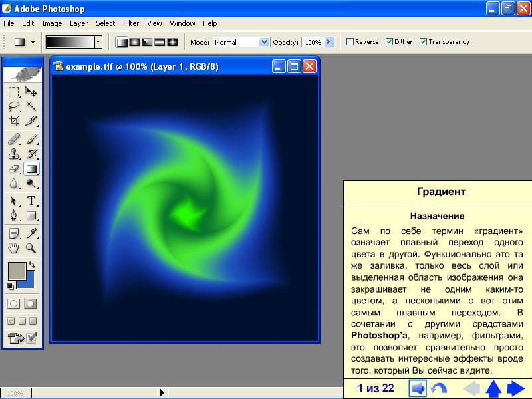The image size is (532, 399).
Task: Select the Rectangular Marquee tool
Action: coord(14,92)
